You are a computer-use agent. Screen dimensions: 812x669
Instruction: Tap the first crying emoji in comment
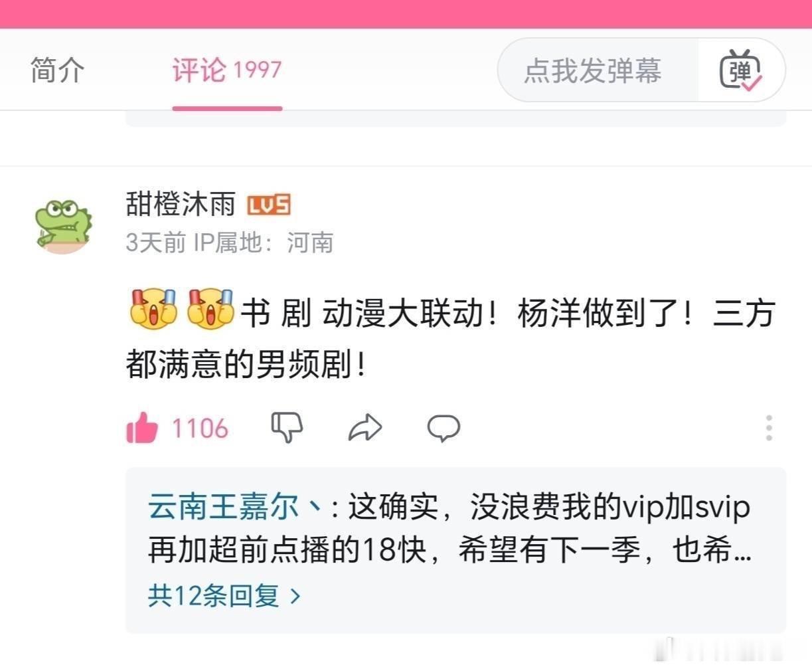tap(153, 308)
